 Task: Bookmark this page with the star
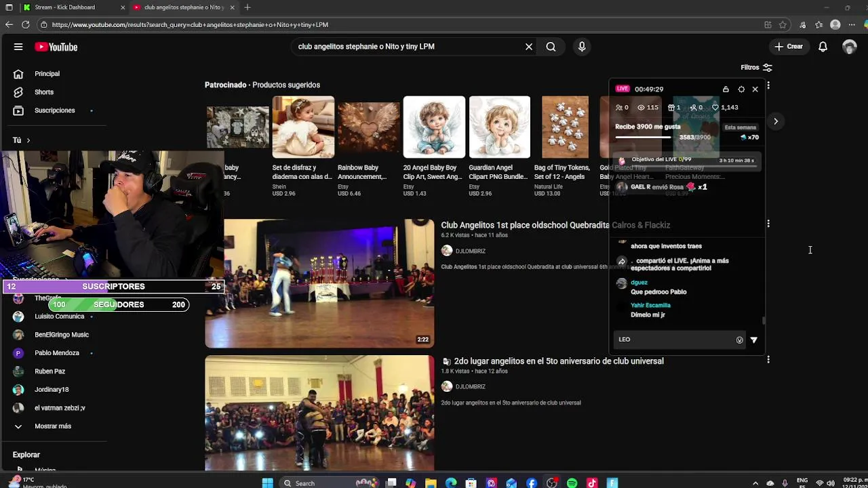click(x=783, y=24)
